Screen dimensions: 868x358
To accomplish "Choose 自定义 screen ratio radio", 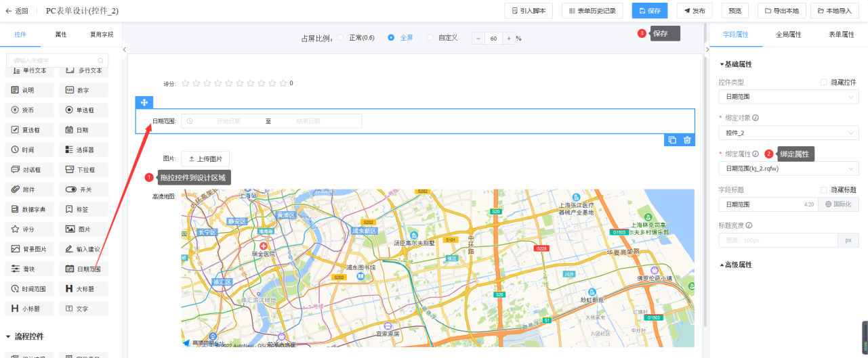I will 430,38.
